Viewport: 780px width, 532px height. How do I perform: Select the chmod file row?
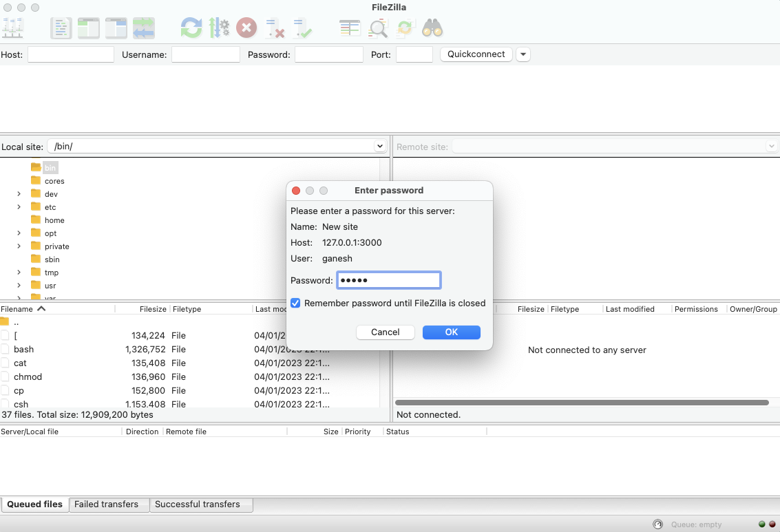tap(189, 377)
